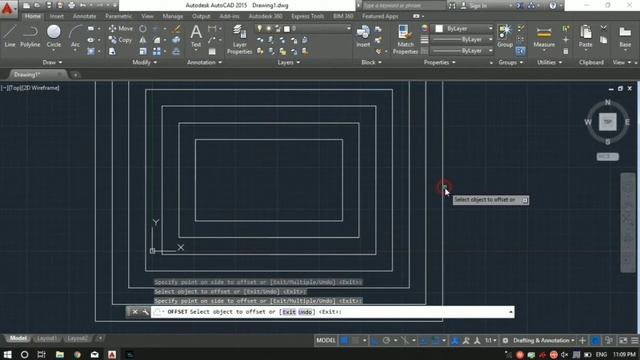Image resolution: width=640 pixels, height=360 pixels.
Task: Select the Polyline tool
Action: (x=30, y=36)
